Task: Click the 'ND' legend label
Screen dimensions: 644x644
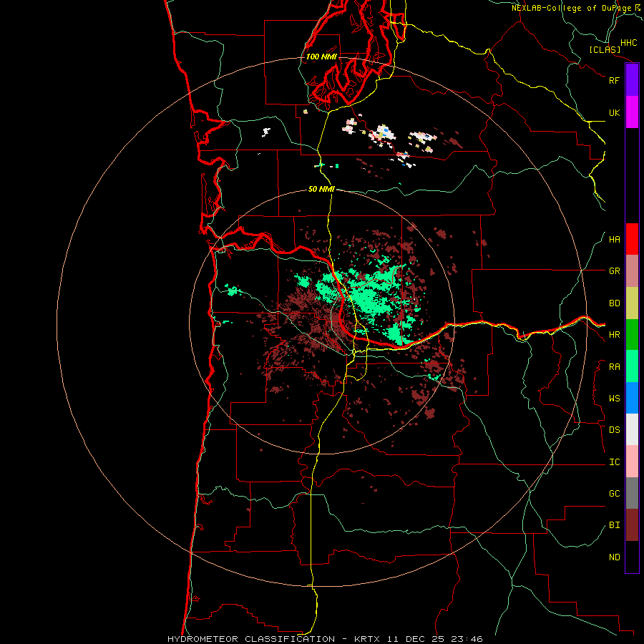Action: (614, 557)
